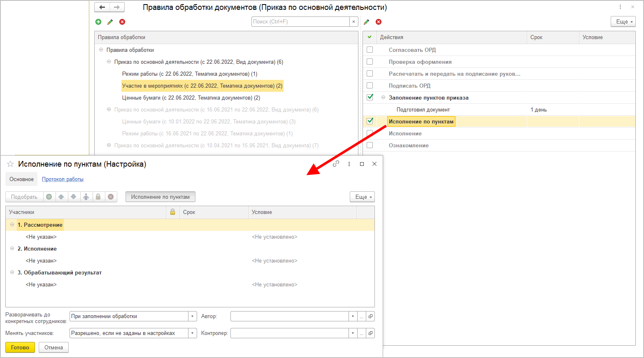This screenshot has height=358, width=644.
Task: Click the move down arrow in participants toolbar
Action: tap(74, 197)
